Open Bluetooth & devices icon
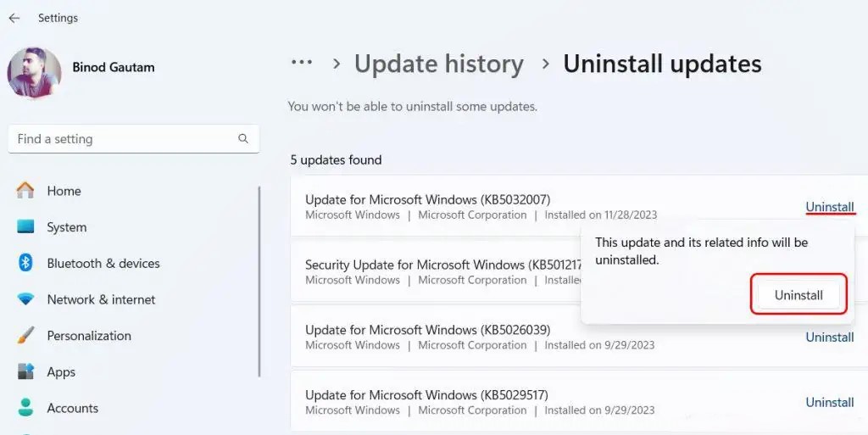The image size is (868, 435). coord(25,263)
